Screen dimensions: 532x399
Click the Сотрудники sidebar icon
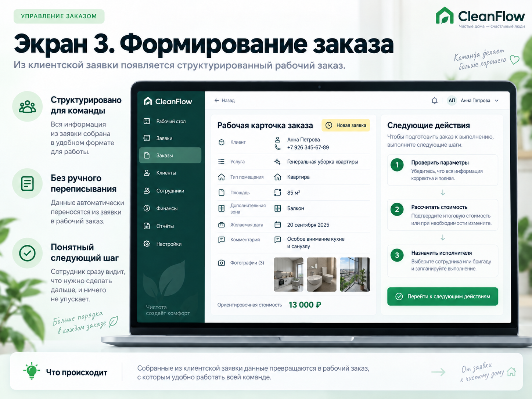point(147,191)
